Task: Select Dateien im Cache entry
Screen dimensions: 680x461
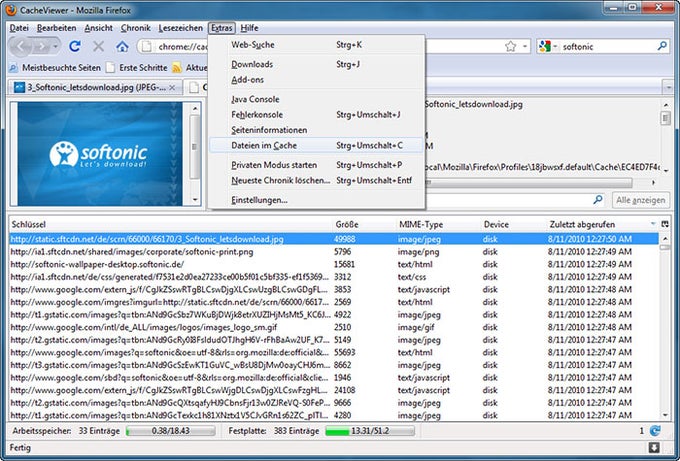Action: [316, 145]
